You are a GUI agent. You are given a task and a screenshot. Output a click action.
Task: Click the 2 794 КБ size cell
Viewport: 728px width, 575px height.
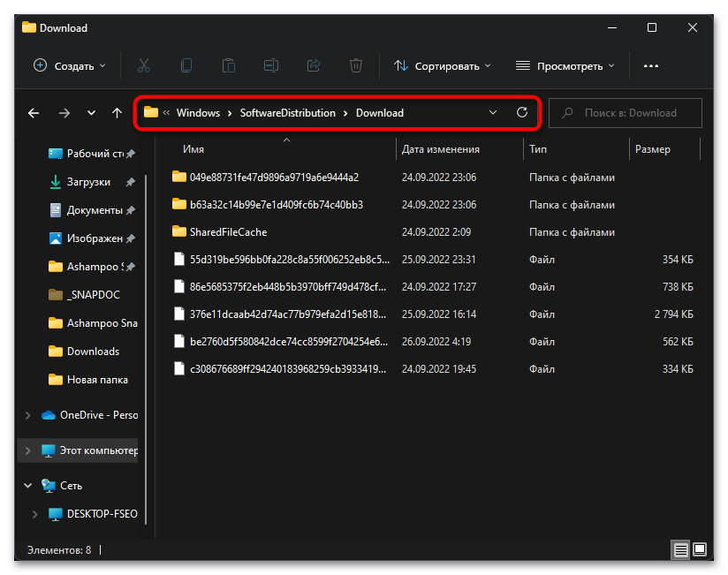pos(674,314)
